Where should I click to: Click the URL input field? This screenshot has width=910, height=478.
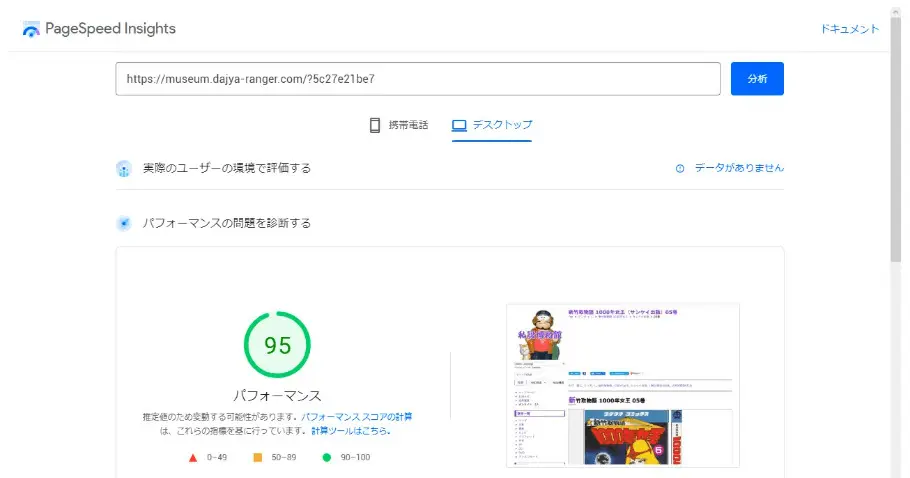point(418,78)
